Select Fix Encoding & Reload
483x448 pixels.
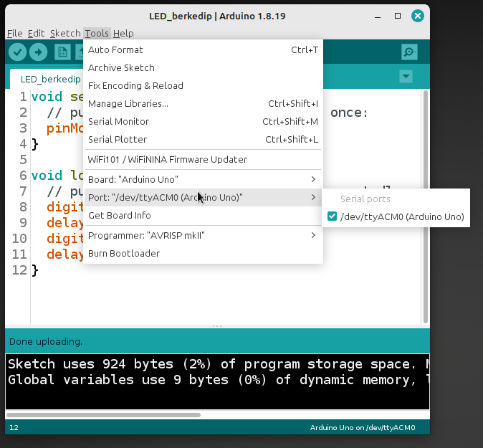click(203, 85)
